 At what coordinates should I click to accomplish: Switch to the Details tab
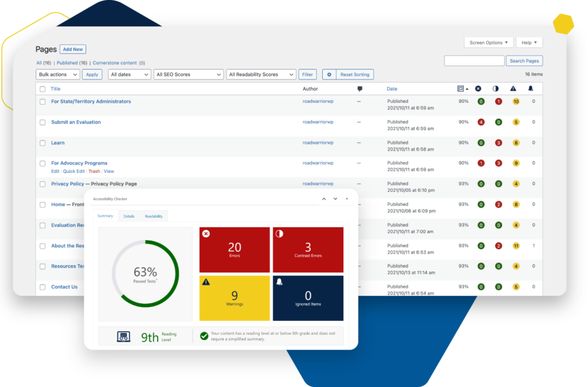click(x=129, y=216)
